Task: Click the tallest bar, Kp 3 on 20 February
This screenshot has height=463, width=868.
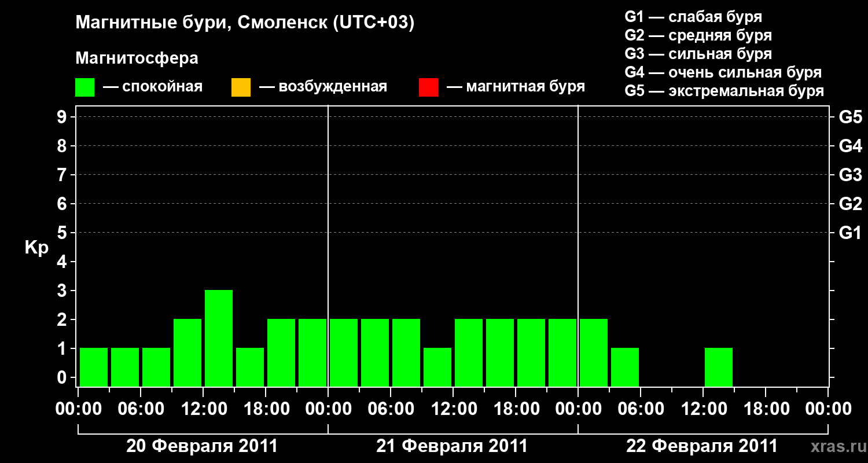Action: [219, 338]
